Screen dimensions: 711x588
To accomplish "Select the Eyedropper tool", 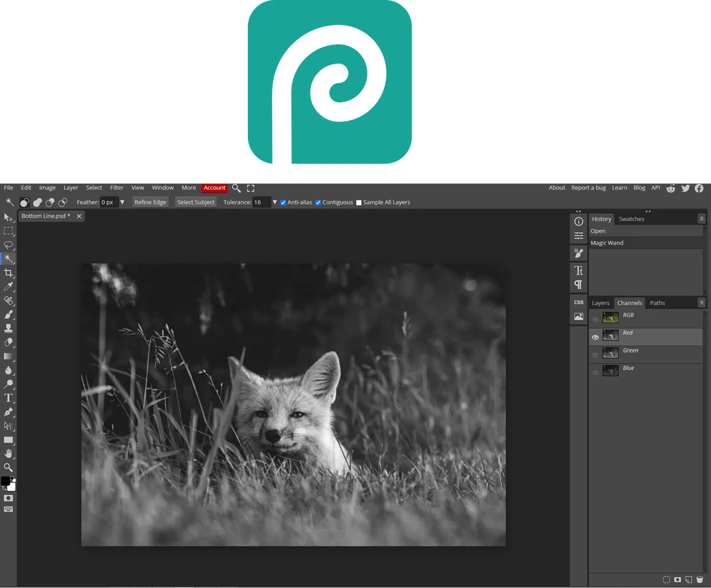I will pos(9,287).
